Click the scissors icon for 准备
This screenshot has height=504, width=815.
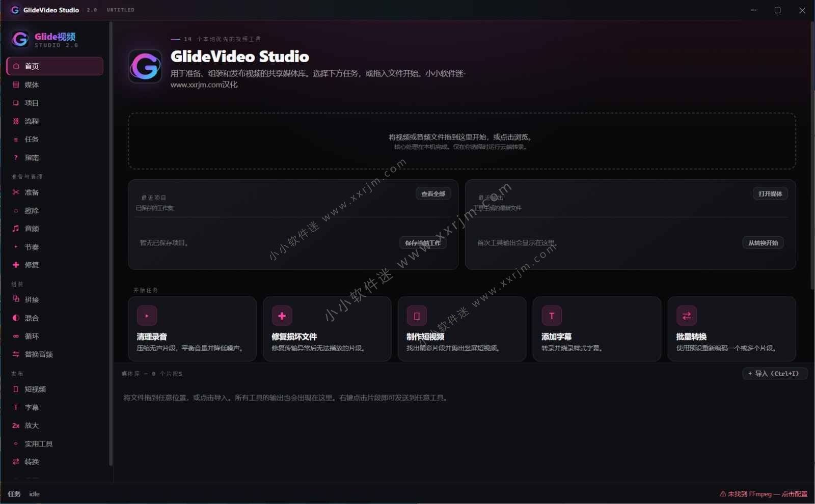(16, 192)
